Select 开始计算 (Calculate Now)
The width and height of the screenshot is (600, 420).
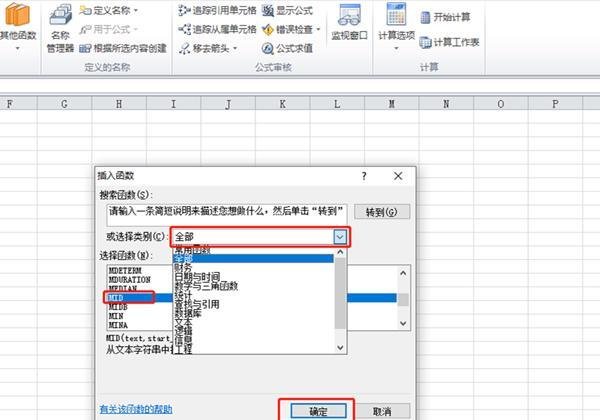[445, 17]
